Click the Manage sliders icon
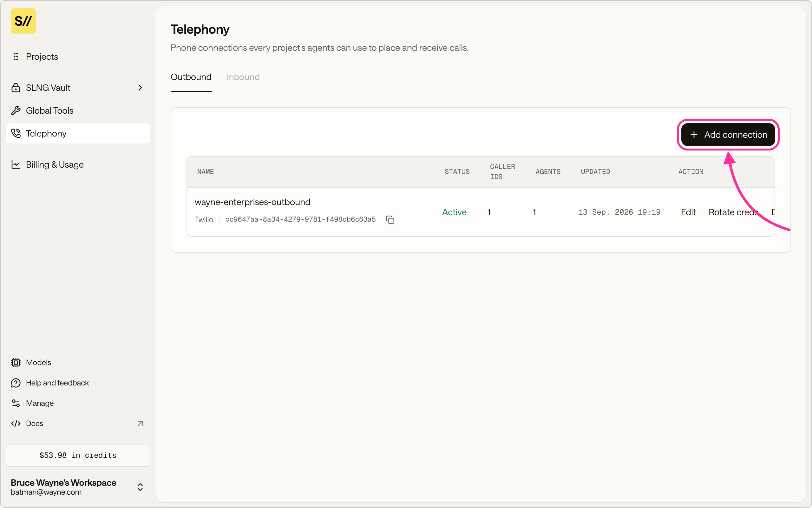Image resolution: width=812 pixels, height=508 pixels. (x=16, y=403)
